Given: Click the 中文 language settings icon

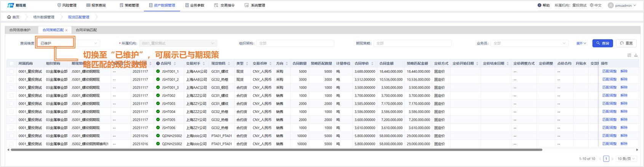Looking at the screenshot, I should (591, 5).
